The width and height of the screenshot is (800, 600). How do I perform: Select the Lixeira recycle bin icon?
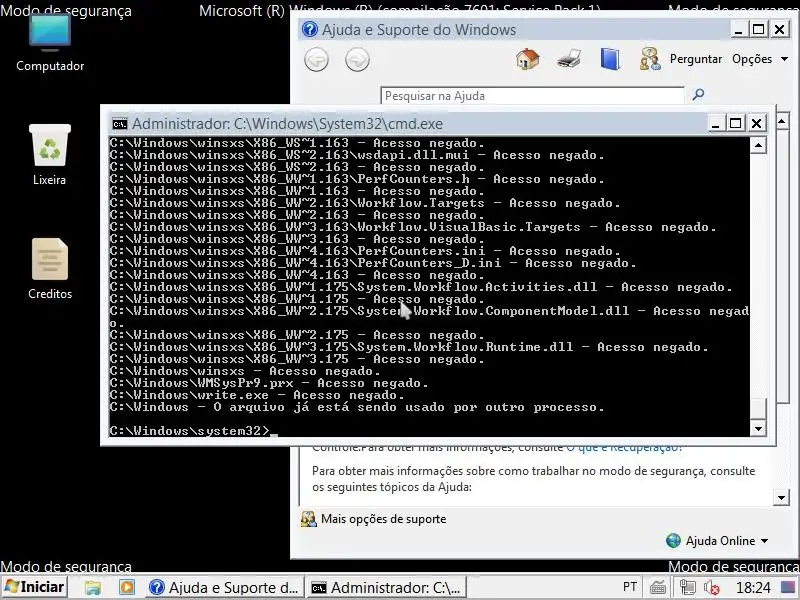click(x=49, y=155)
